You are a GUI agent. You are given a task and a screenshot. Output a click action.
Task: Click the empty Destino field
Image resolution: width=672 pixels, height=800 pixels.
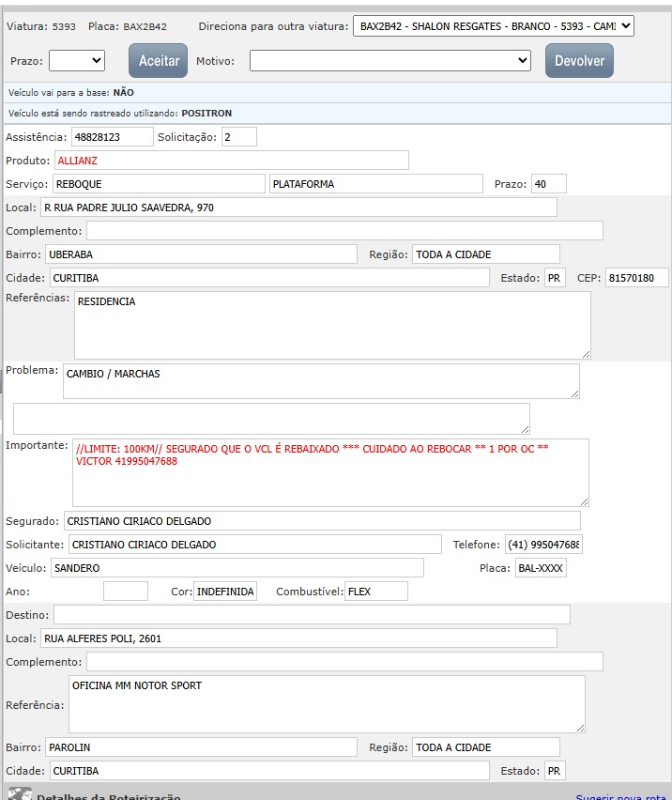312,615
